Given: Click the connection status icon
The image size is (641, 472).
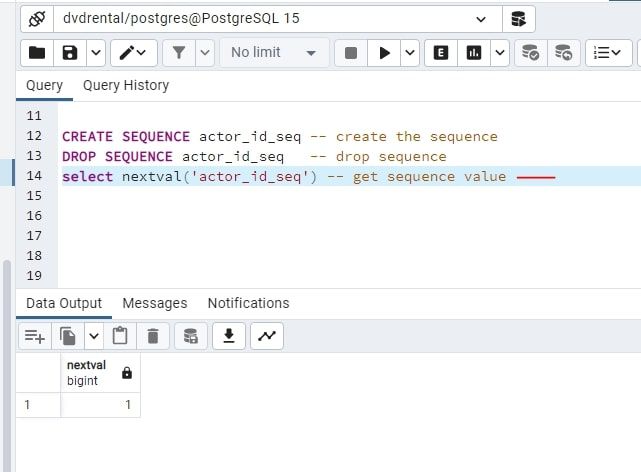Looking at the screenshot, I should point(37,19).
